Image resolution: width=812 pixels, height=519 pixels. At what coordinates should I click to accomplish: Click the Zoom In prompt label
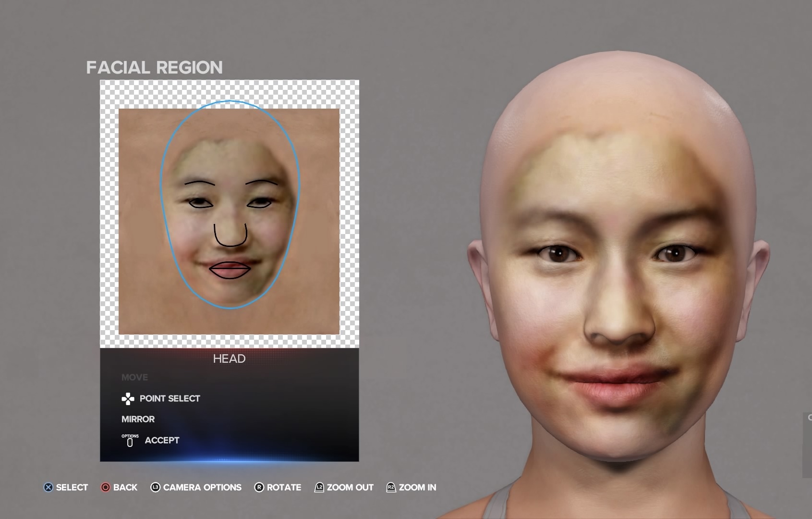(418, 487)
